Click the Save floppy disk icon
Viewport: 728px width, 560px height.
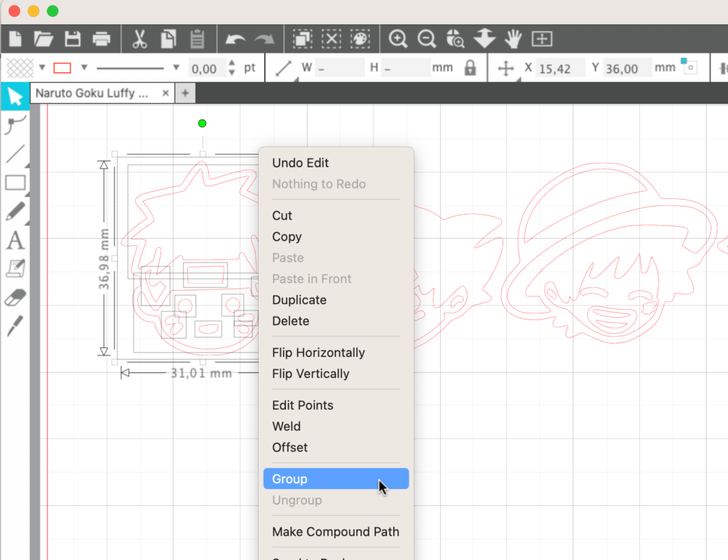(x=73, y=38)
